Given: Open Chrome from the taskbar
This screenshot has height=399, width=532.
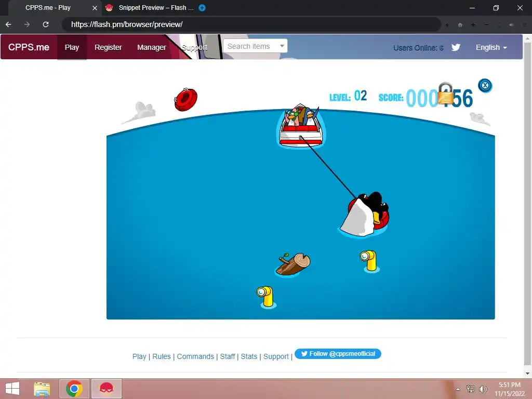Looking at the screenshot, I should point(74,389).
